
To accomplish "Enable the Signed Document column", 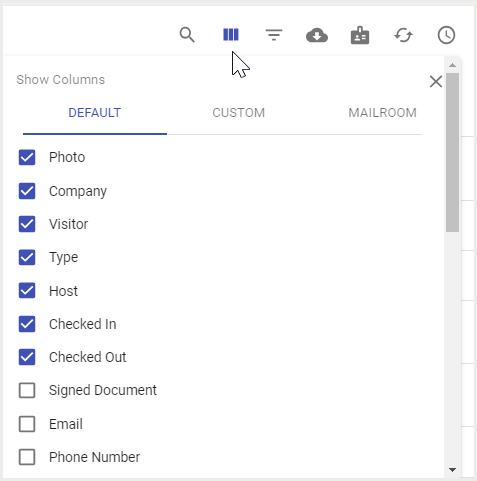I will (x=27, y=390).
